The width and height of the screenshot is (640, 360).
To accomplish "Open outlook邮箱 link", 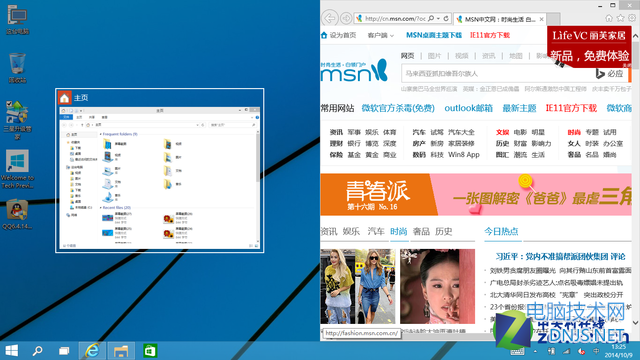I will pos(469,108).
